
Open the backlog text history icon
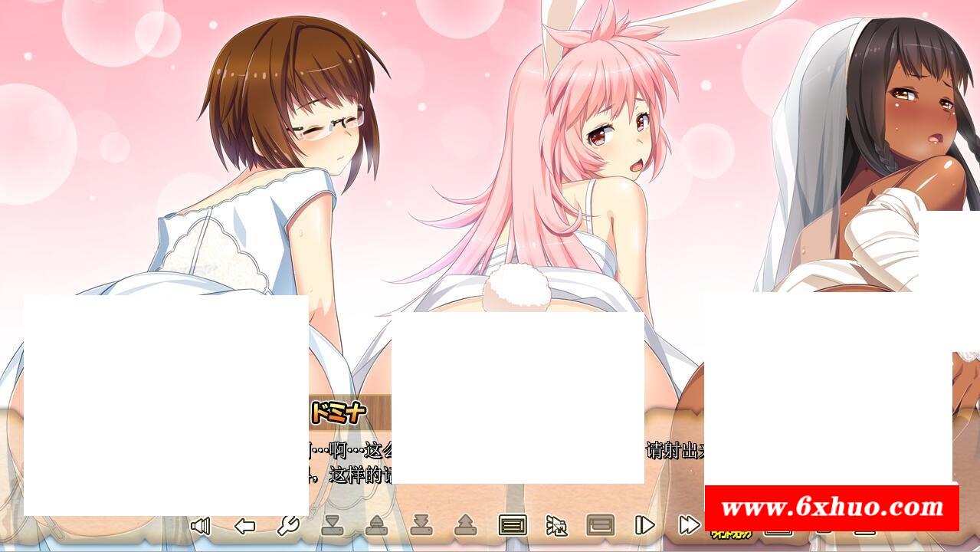513,525
